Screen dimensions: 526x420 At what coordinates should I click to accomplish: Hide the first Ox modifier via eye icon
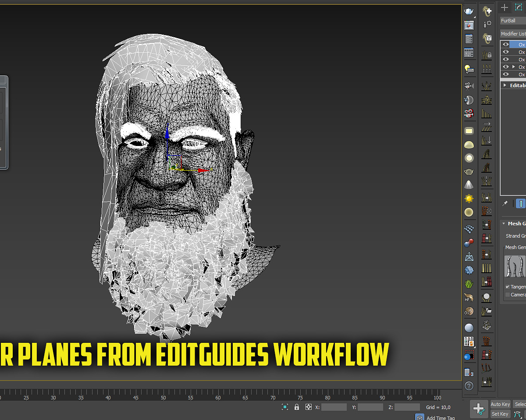tap(506, 44)
